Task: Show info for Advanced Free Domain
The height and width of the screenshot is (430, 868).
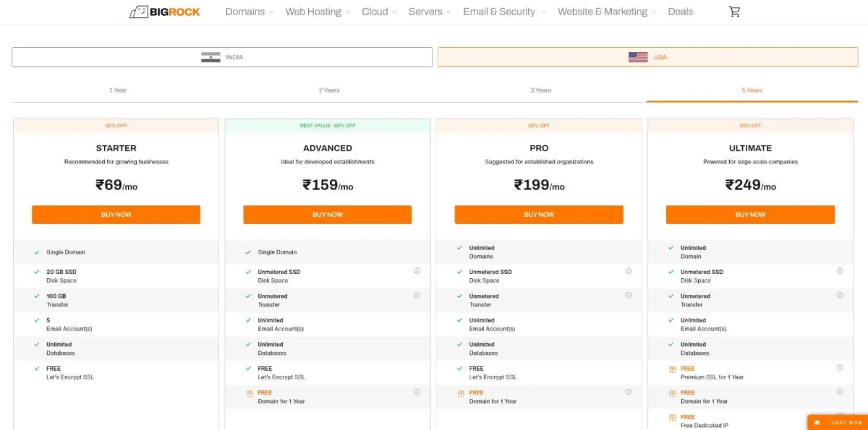Action: click(417, 392)
